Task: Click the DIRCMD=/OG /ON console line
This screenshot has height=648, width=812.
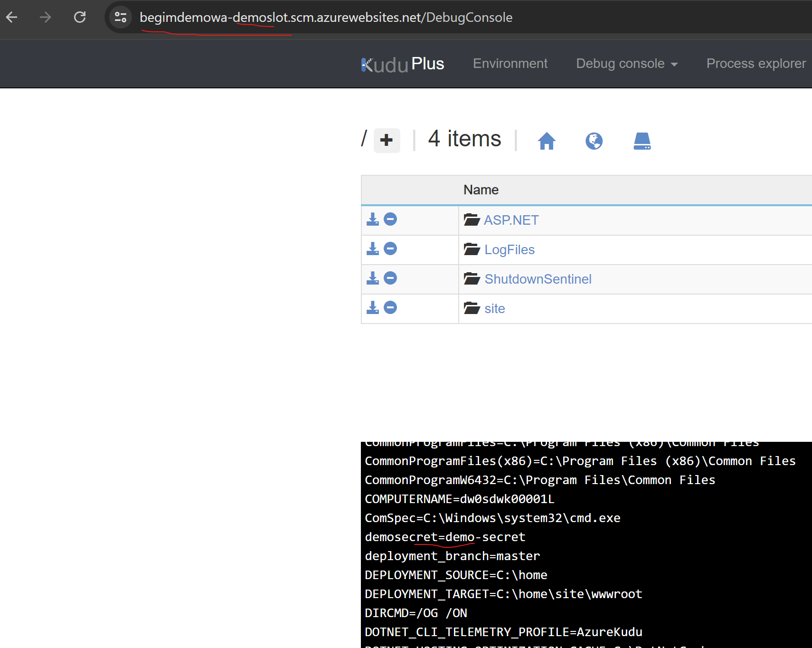Action: pyautogui.click(x=416, y=613)
